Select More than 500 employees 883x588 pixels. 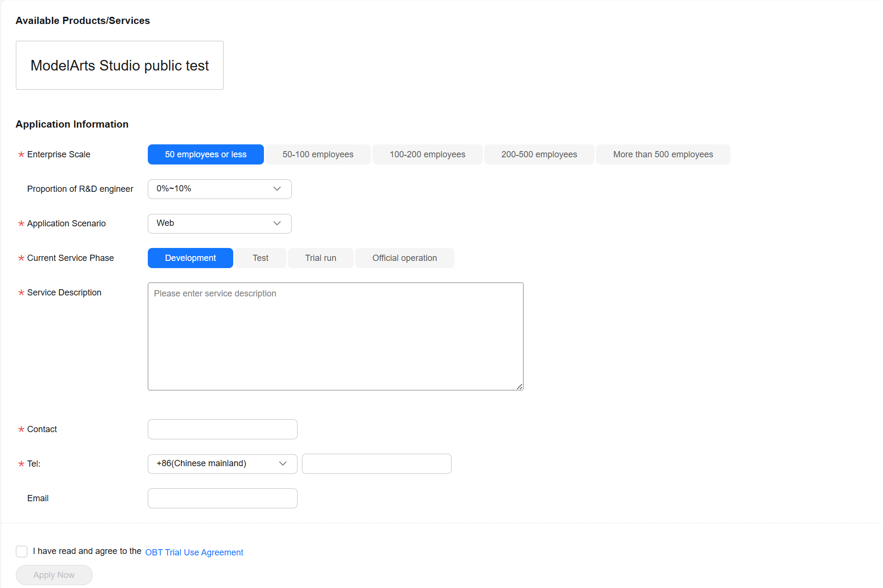point(663,154)
